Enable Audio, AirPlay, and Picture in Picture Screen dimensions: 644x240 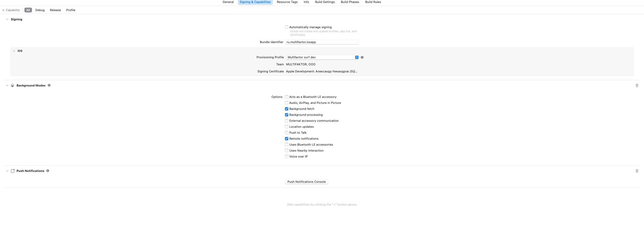287,103
